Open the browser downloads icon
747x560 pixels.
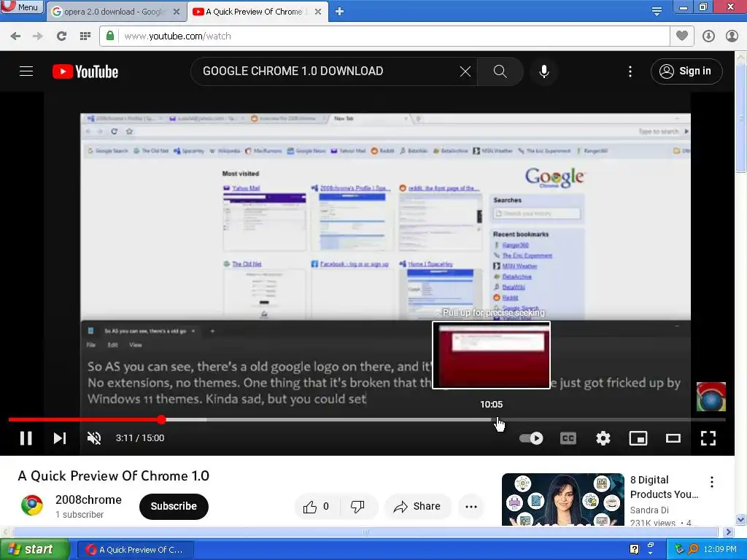tap(708, 36)
